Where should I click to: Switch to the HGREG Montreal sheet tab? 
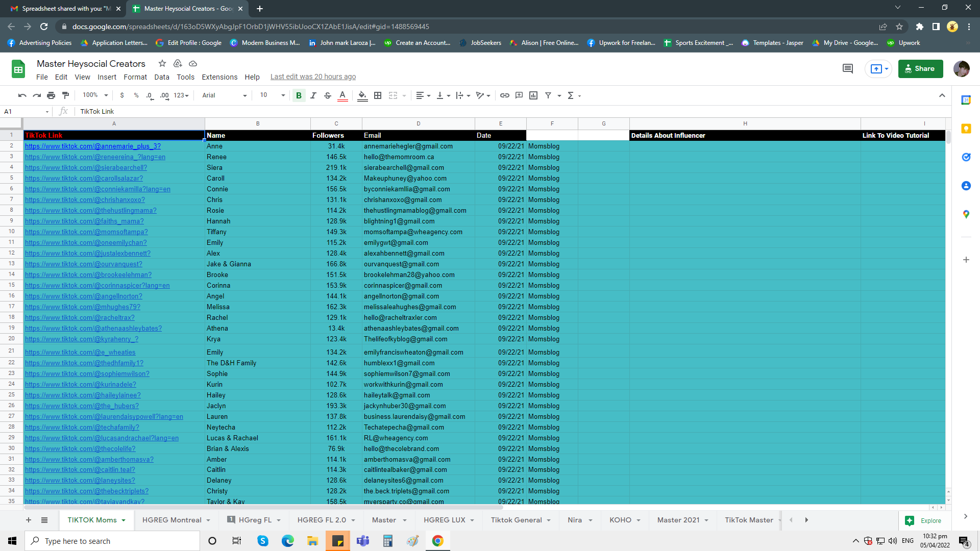171,520
